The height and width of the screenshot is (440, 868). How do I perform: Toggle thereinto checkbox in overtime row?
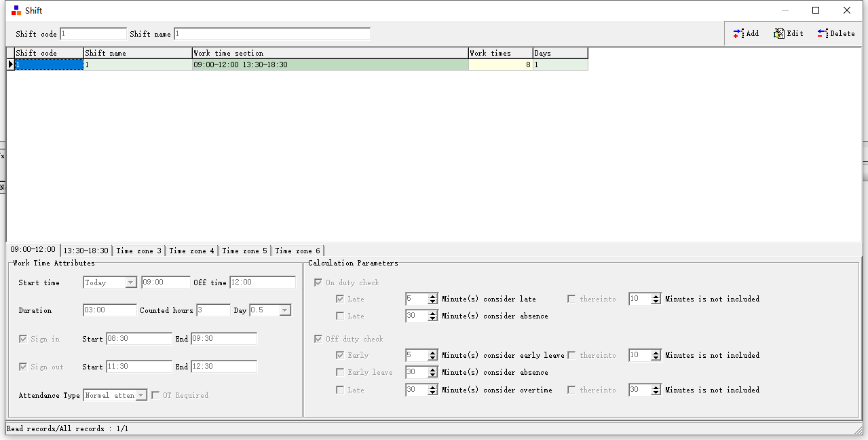click(571, 390)
